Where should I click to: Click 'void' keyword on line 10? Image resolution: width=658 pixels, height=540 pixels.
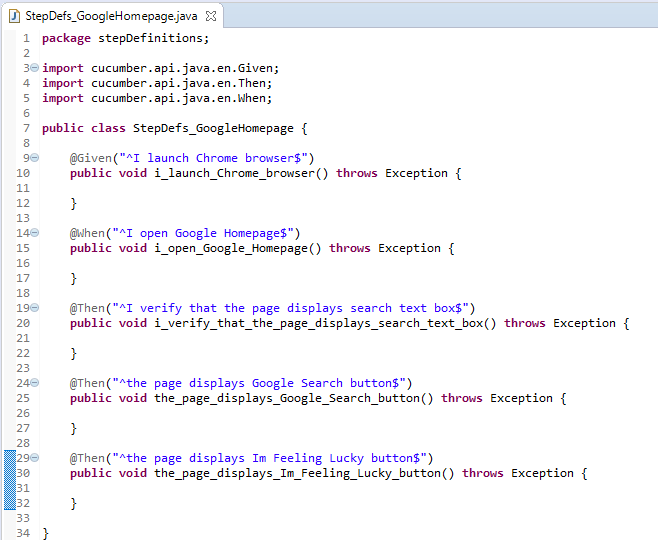(x=133, y=173)
